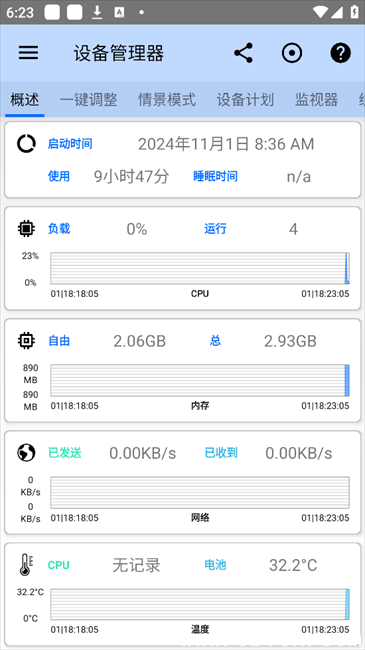Tap the boot time circular icon
The image size is (365, 650).
pyautogui.click(x=26, y=144)
